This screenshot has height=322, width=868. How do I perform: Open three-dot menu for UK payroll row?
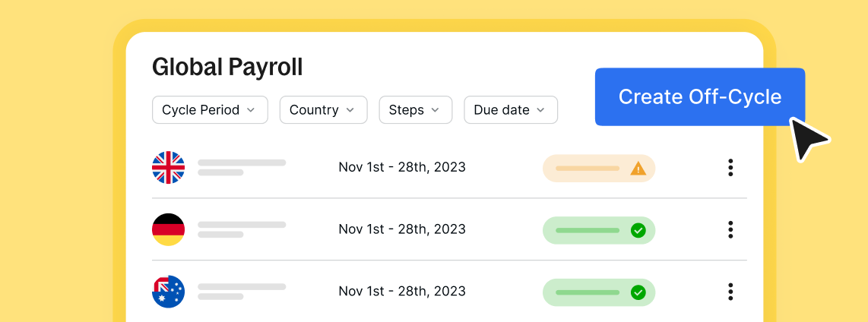pos(730,168)
